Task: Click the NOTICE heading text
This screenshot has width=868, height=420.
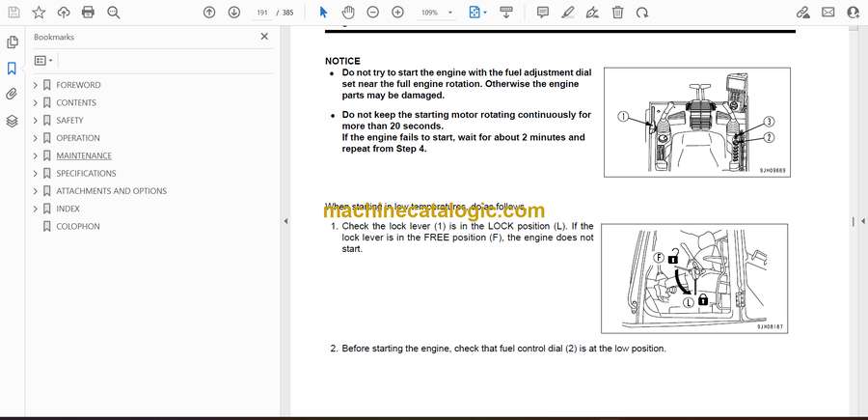Action: pos(342,61)
